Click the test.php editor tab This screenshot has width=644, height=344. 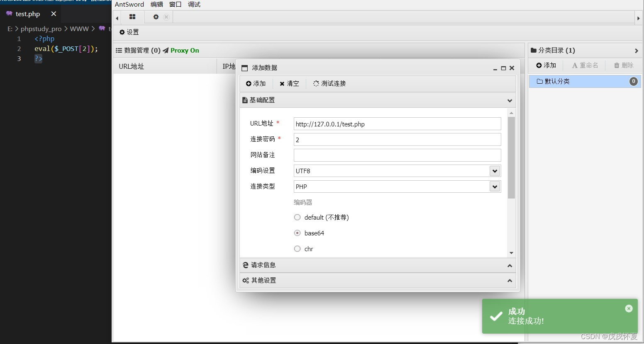pyautogui.click(x=28, y=14)
